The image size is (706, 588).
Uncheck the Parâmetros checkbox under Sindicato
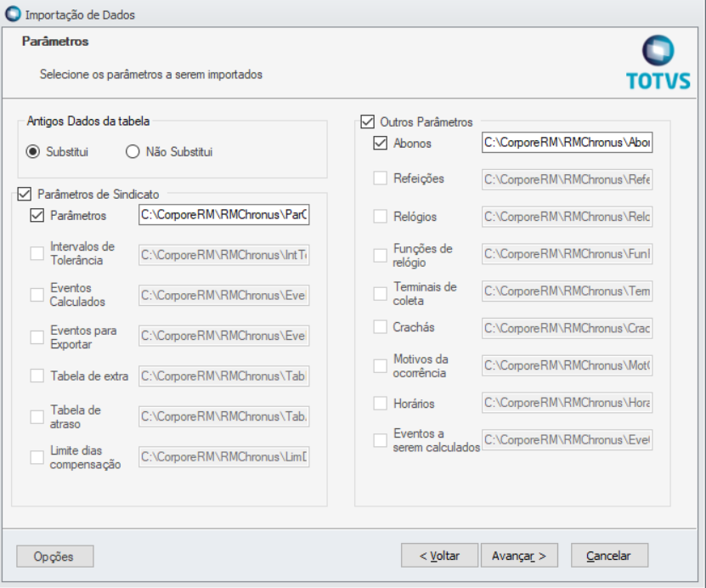point(37,215)
